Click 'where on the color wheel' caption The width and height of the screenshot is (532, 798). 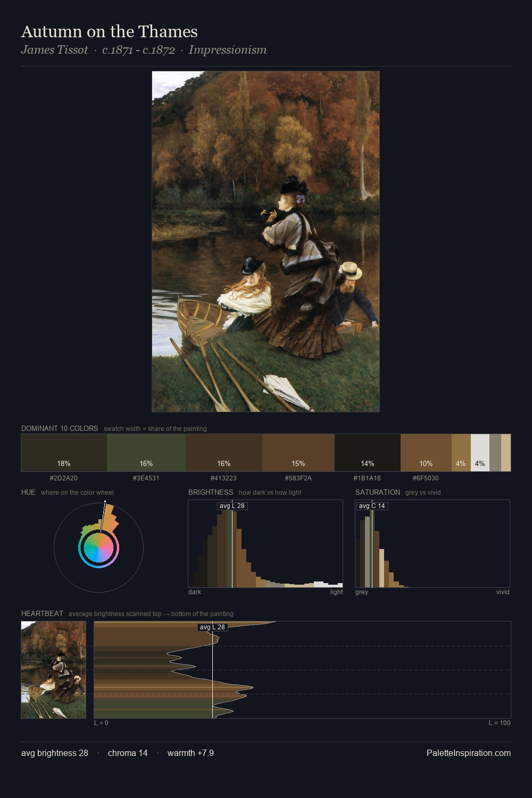coord(77,493)
